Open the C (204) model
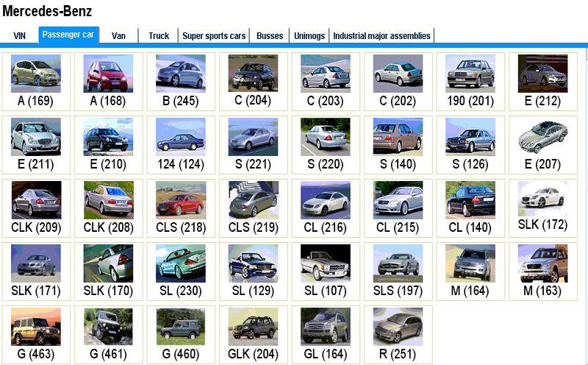This screenshot has width=588, height=365. [253, 82]
